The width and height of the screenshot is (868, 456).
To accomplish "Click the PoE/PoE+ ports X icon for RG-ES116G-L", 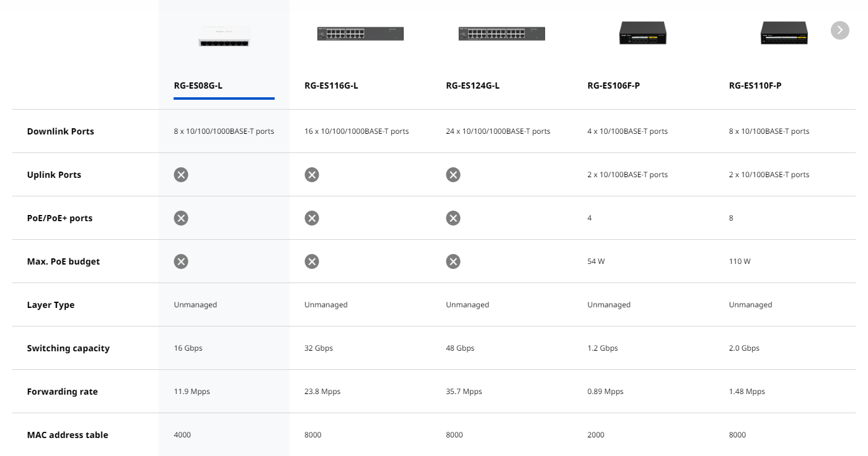I will 312,218.
